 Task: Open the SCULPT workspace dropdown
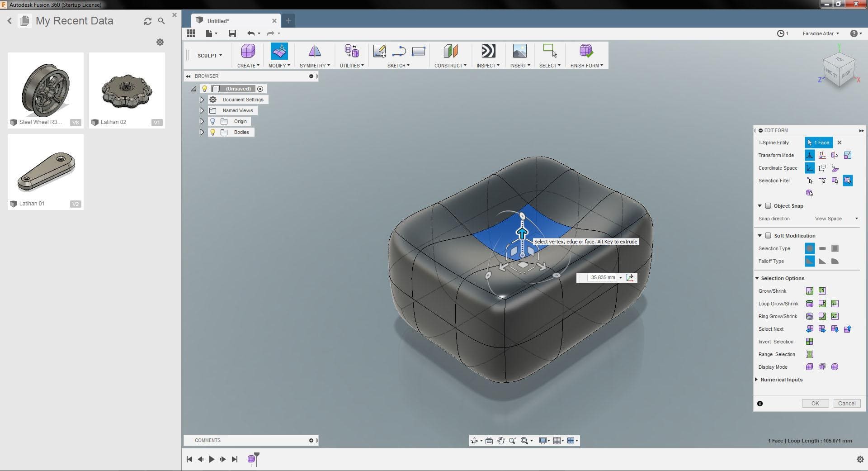(x=210, y=56)
